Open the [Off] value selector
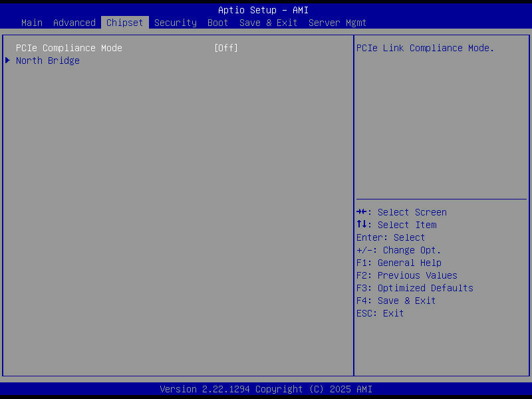The width and height of the screenshot is (532, 399). pyautogui.click(x=226, y=47)
